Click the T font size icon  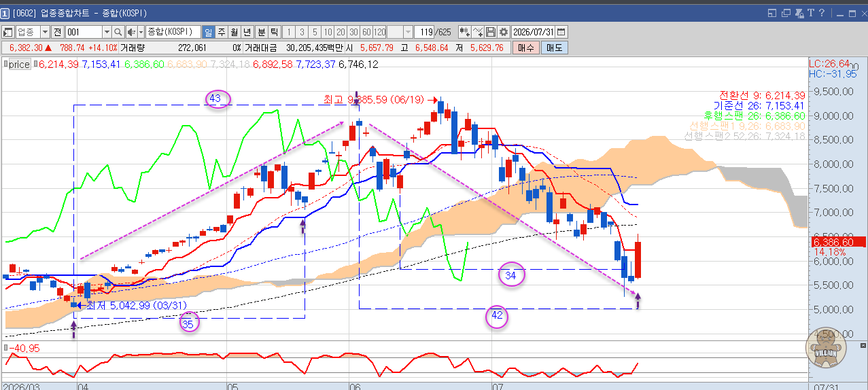(x=810, y=13)
